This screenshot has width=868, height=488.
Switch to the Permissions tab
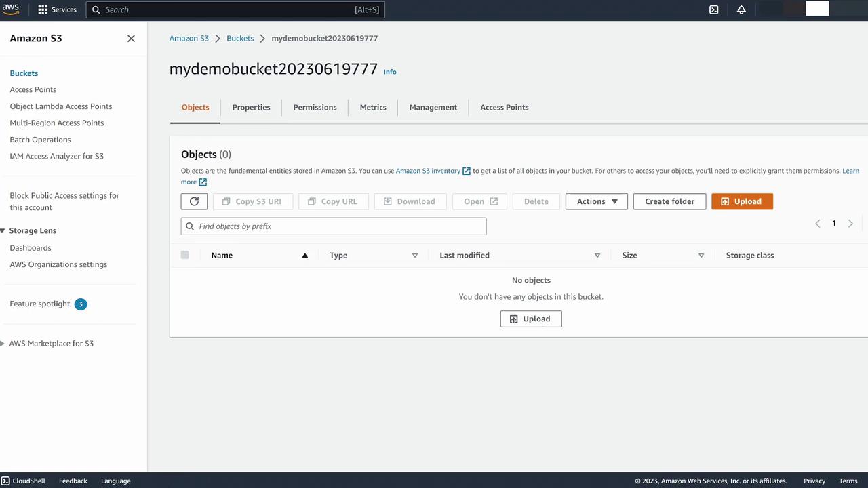tap(315, 107)
